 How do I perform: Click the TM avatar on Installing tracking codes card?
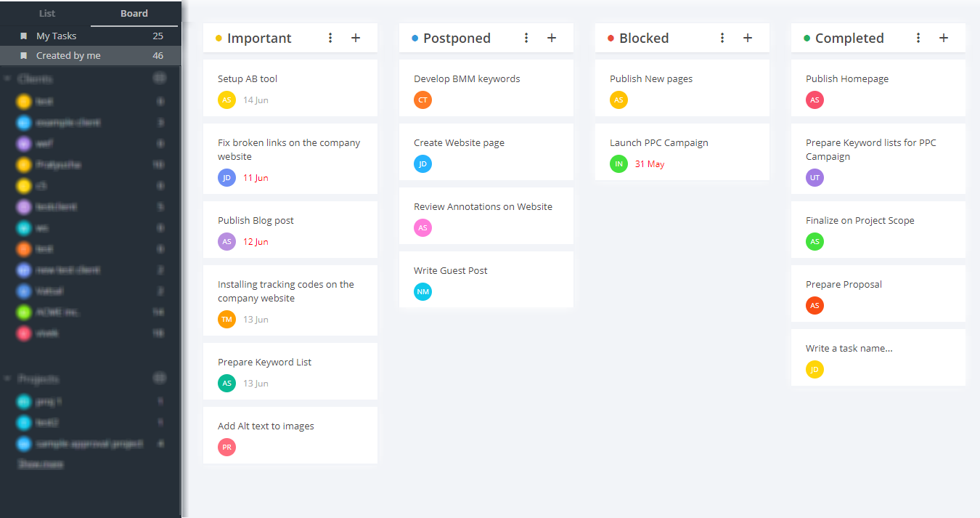[x=226, y=319]
